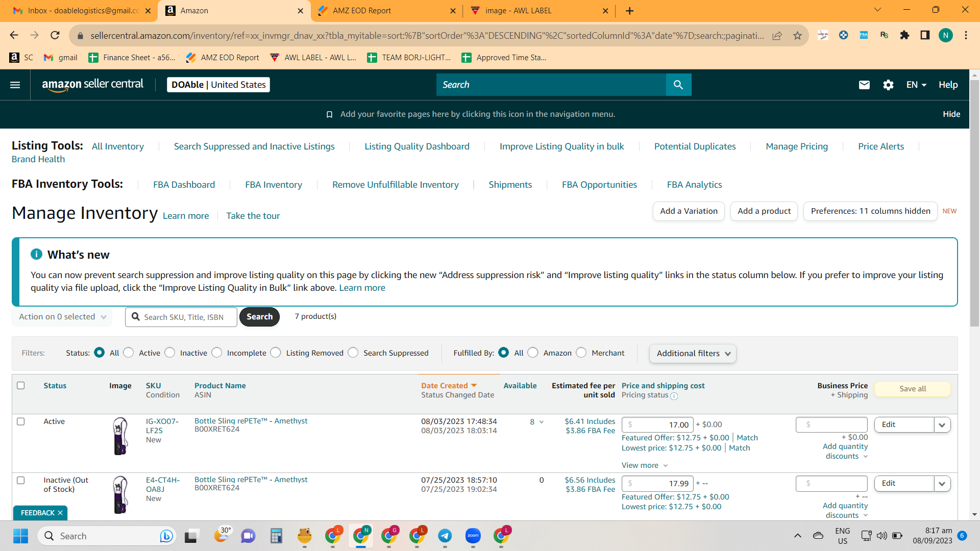Go back using browser back arrow
This screenshot has width=980, height=551.
click(14, 35)
